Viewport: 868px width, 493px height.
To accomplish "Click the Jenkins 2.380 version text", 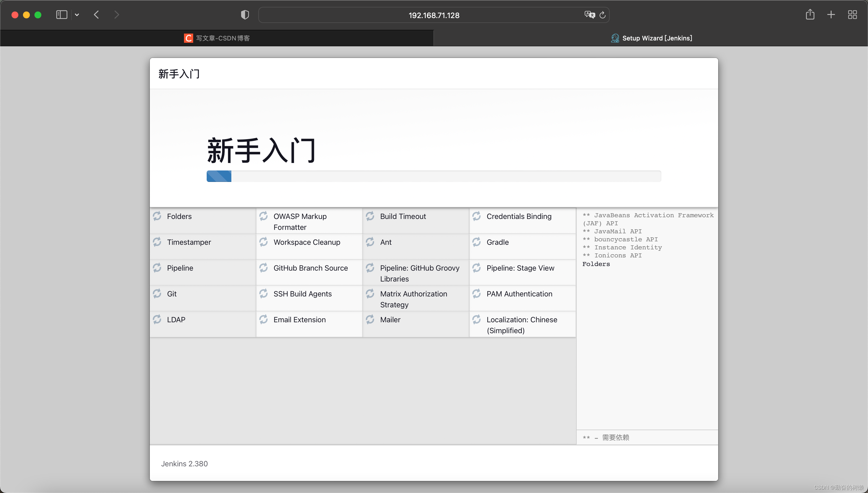I will [184, 463].
